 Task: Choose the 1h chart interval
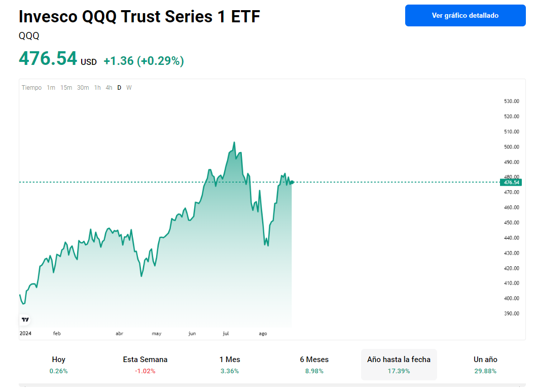click(97, 88)
